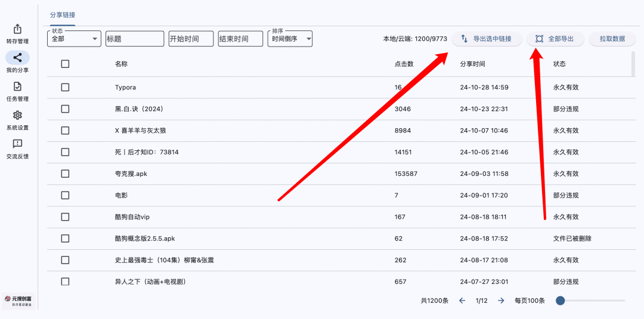Open 交流反馈 feedback icon in sidebar
Image resolution: width=644 pixels, height=319 pixels.
(17, 144)
